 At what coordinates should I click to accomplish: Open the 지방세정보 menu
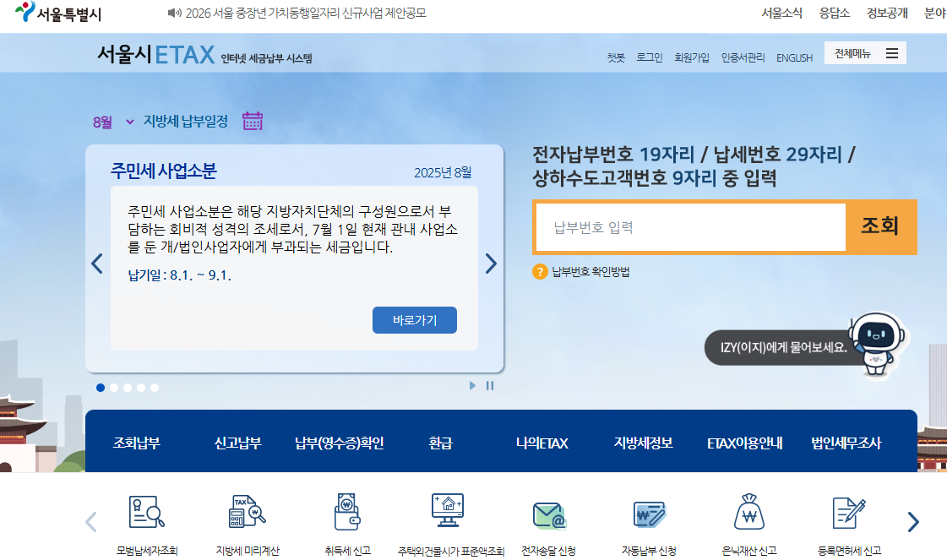click(x=643, y=443)
